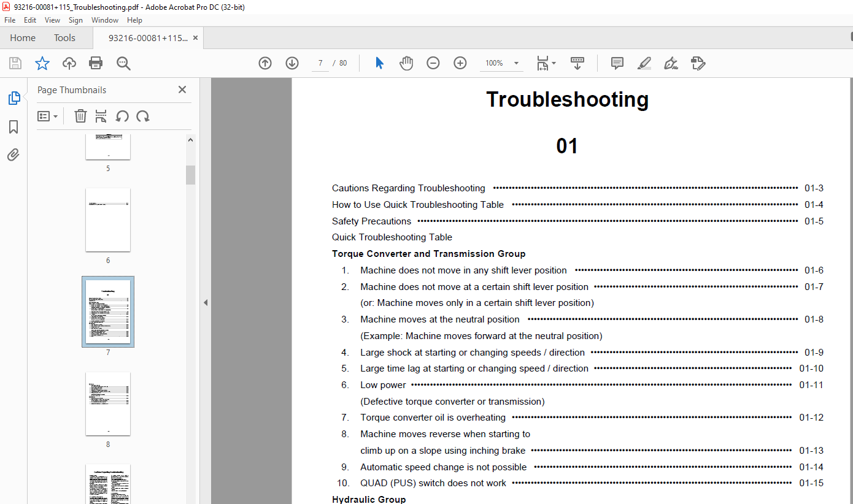Open the Sign menu
Image resolution: width=853 pixels, height=504 pixels.
[75, 20]
